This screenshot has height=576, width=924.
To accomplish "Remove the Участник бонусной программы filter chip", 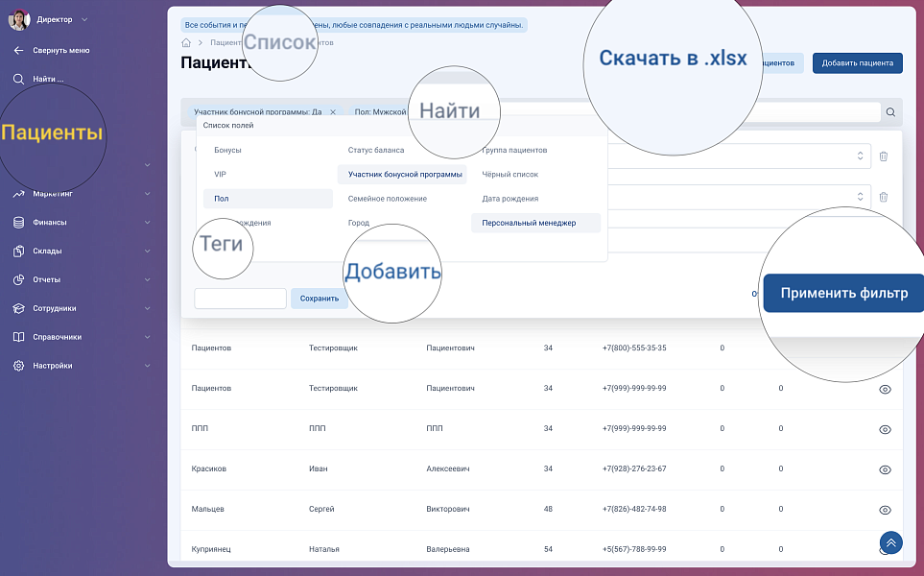I will pos(333,112).
